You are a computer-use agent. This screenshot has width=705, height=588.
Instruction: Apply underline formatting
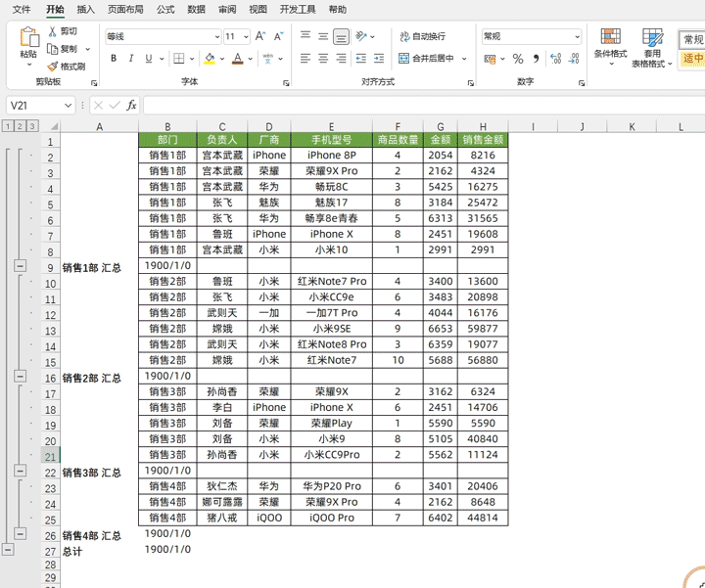pos(149,59)
